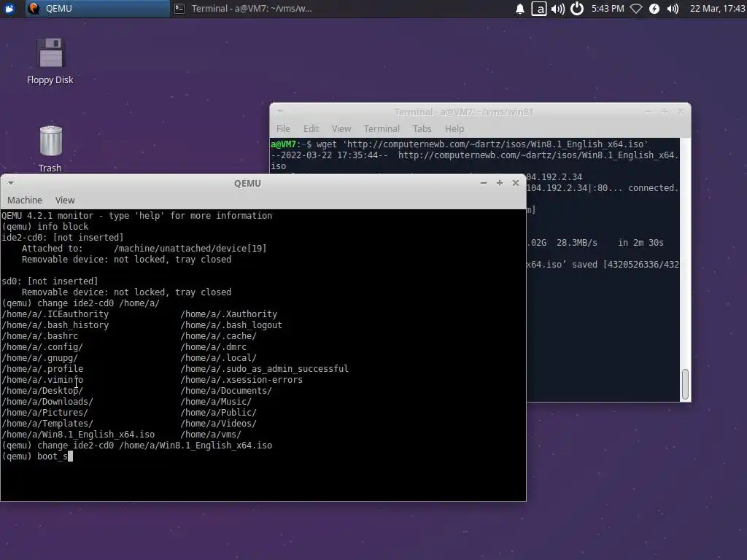This screenshot has width=747, height=560.
Task: Open the Edit menu in Terminal
Action: tap(311, 128)
